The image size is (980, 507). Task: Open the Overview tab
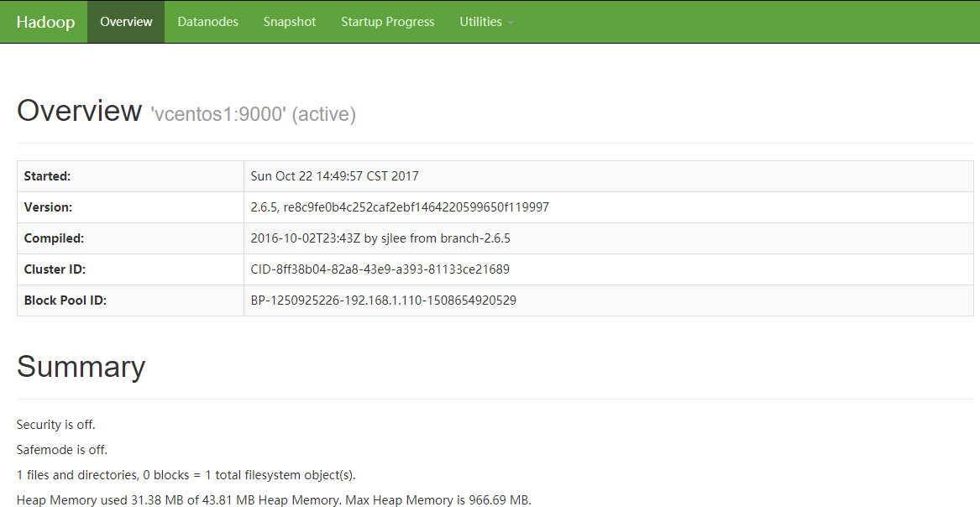126,22
